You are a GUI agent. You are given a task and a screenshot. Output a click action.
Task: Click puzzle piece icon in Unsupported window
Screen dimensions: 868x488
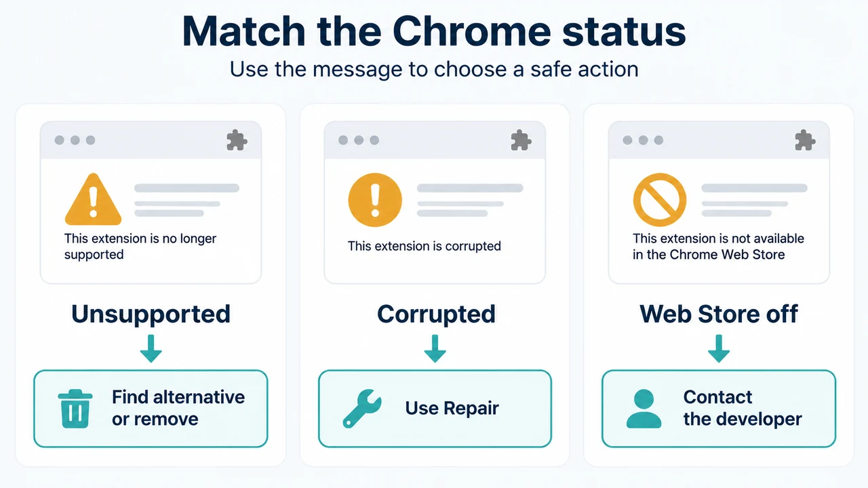point(237,140)
